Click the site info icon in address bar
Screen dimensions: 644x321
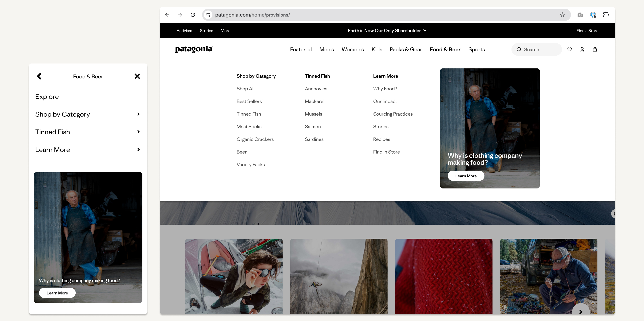tap(208, 15)
